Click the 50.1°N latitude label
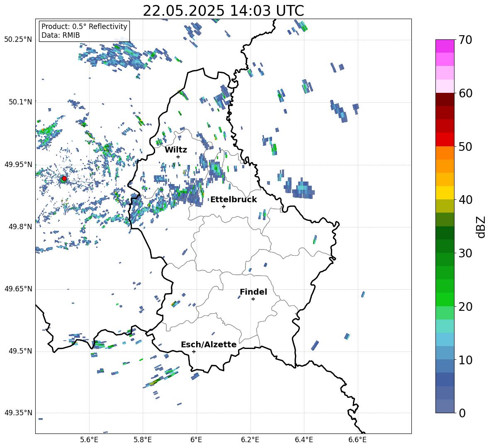Screen dimensions: 491x448 pos(20,102)
